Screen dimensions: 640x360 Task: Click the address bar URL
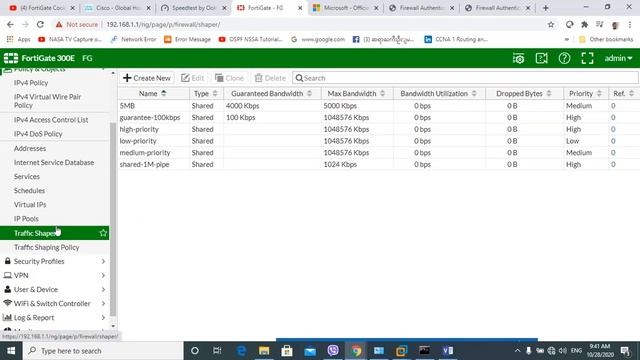(x=163, y=24)
